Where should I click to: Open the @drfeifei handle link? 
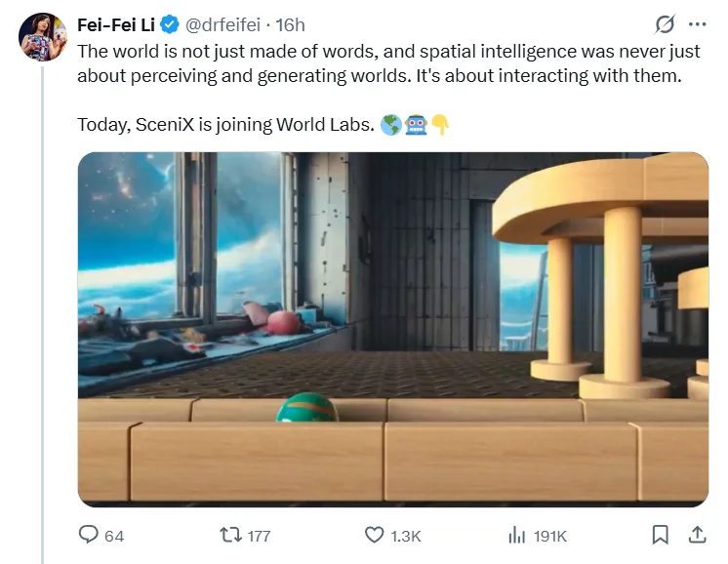tap(222, 25)
